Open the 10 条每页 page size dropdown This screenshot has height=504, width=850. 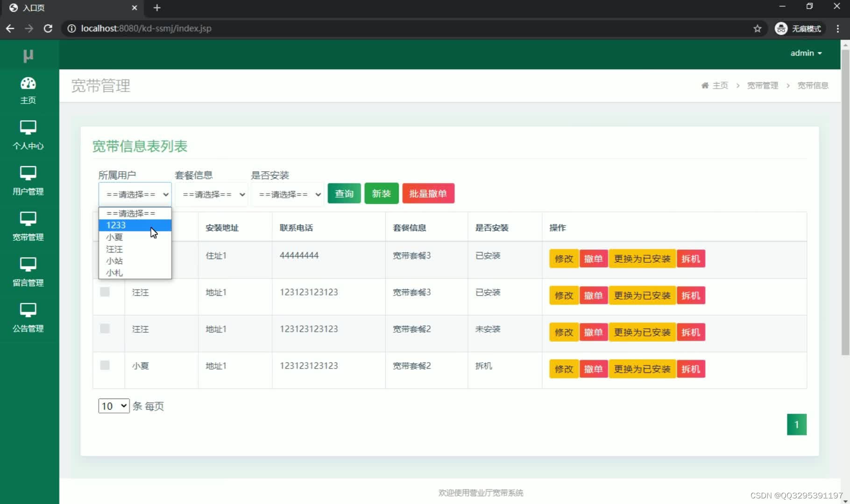(113, 406)
